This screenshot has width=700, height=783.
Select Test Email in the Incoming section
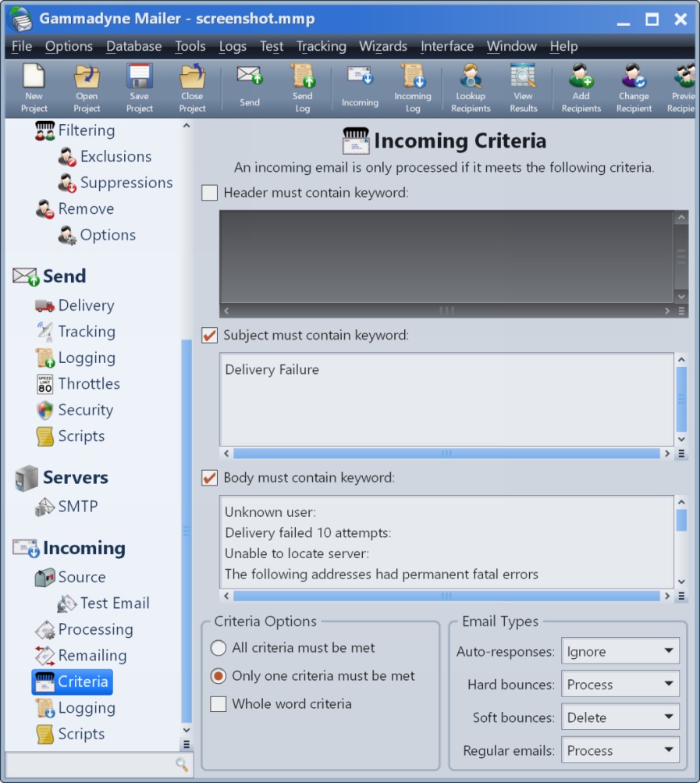coord(114,603)
